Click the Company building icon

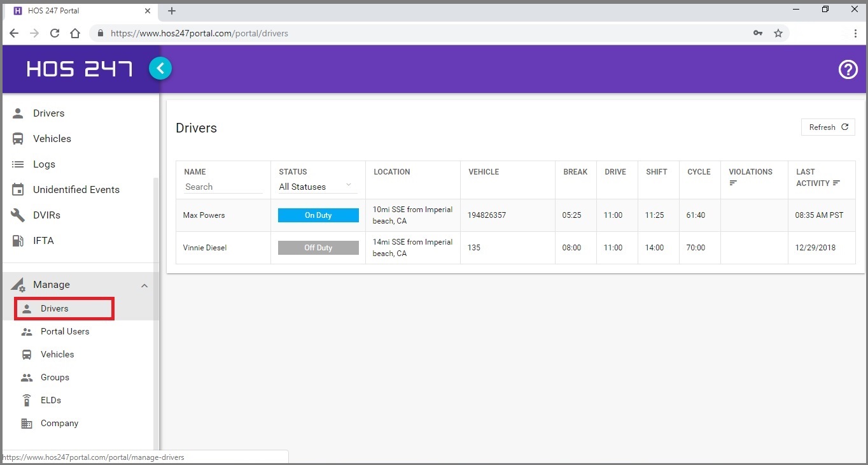[x=27, y=424]
